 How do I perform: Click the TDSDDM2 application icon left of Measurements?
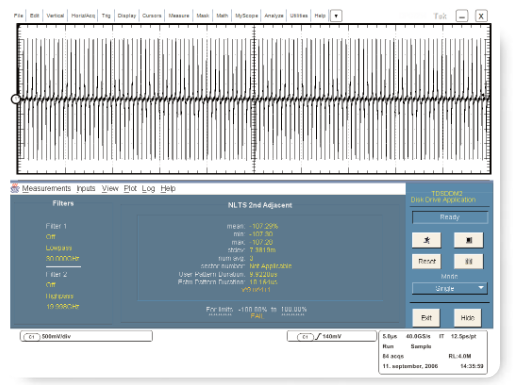[15, 188]
